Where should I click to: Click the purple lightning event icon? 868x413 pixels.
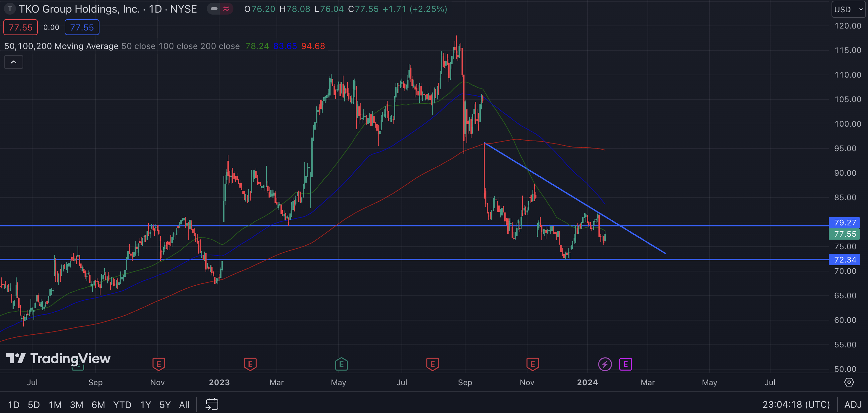(x=605, y=364)
